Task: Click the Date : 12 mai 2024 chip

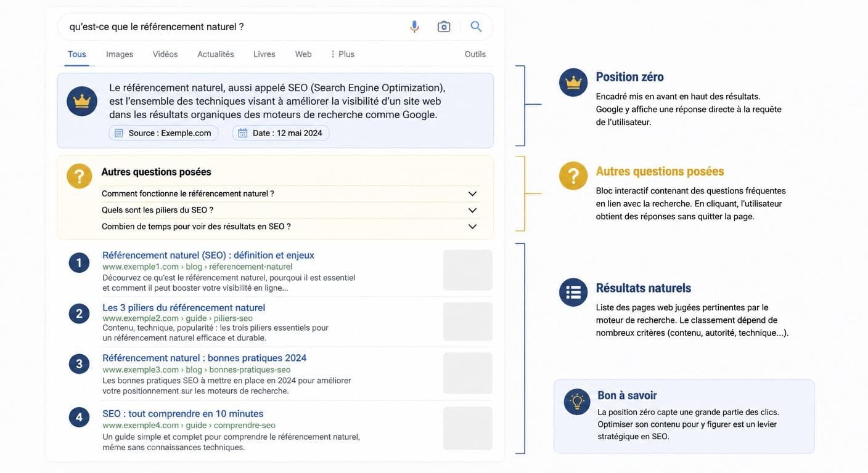Action: click(280, 133)
